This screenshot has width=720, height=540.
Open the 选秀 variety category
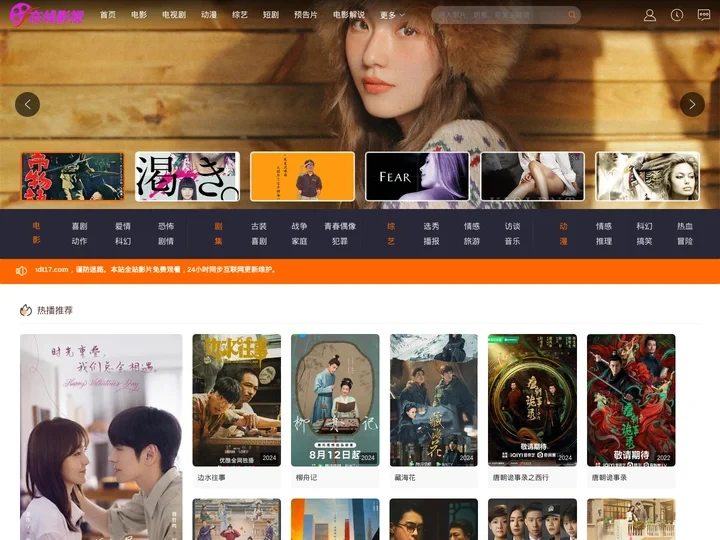(431, 226)
